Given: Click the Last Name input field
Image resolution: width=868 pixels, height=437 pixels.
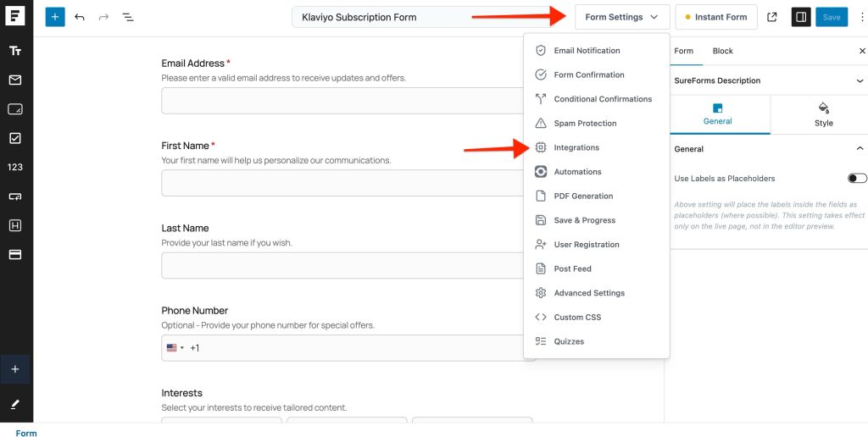Looking at the screenshot, I should 343,266.
